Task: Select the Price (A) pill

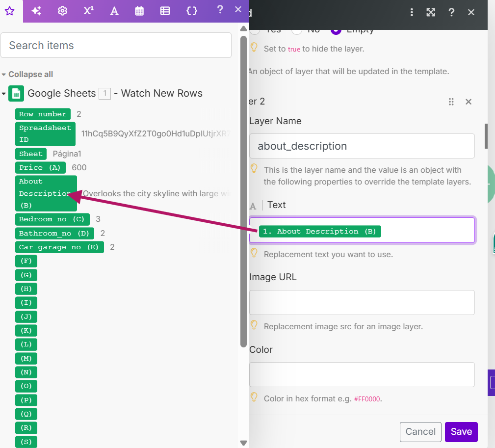Action: point(40,168)
